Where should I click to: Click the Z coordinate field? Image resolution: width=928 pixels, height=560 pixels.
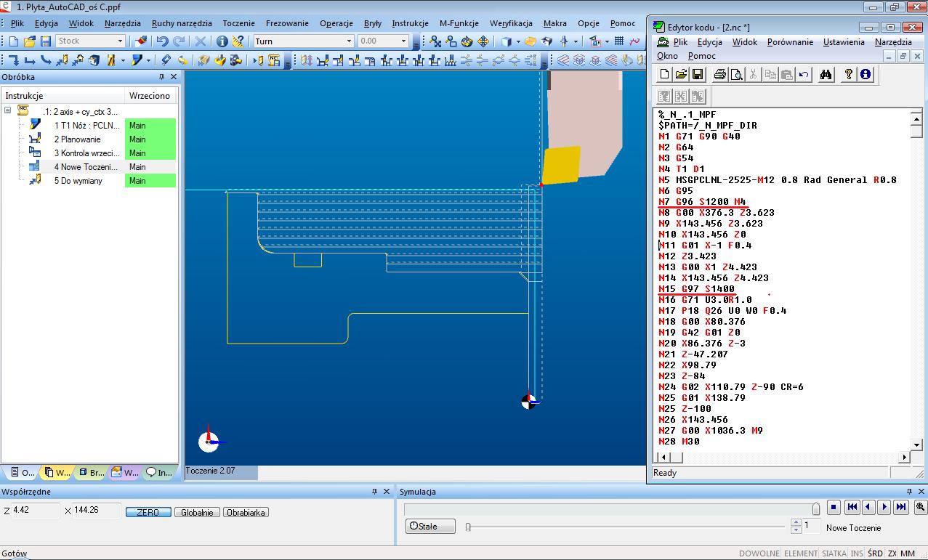(x=36, y=511)
